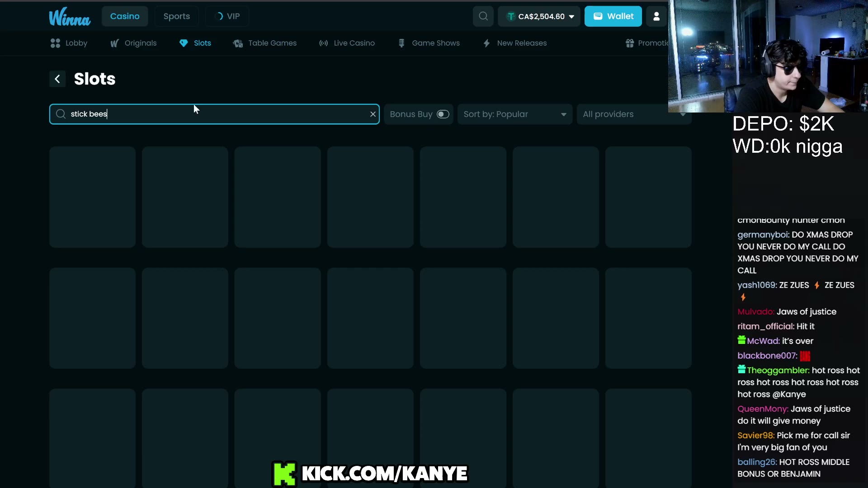Open Table Games category
The height and width of the screenshot is (488, 868).
click(x=265, y=43)
